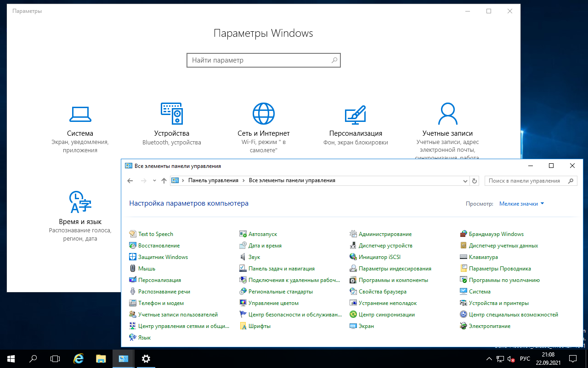Open the Windows Start menu
The height and width of the screenshot is (368, 588).
pos(11,359)
